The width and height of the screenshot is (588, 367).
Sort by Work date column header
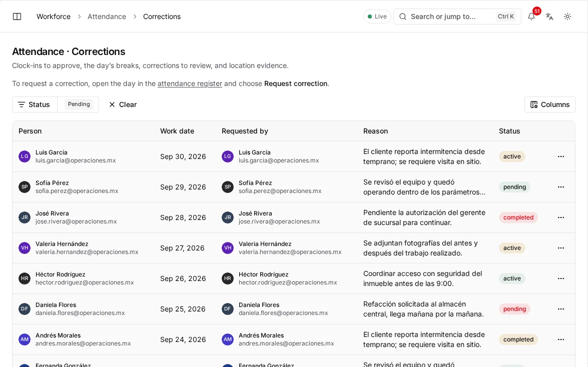177,131
